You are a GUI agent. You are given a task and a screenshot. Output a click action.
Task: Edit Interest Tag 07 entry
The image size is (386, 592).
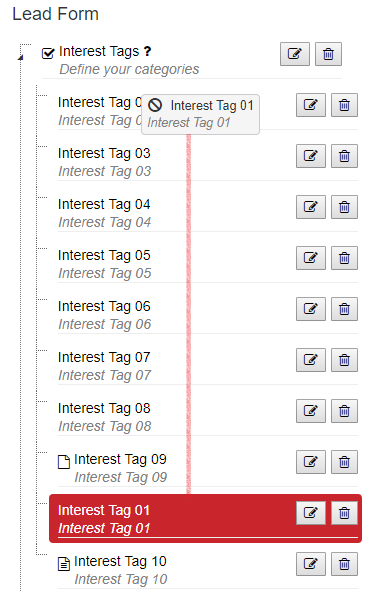point(310,360)
